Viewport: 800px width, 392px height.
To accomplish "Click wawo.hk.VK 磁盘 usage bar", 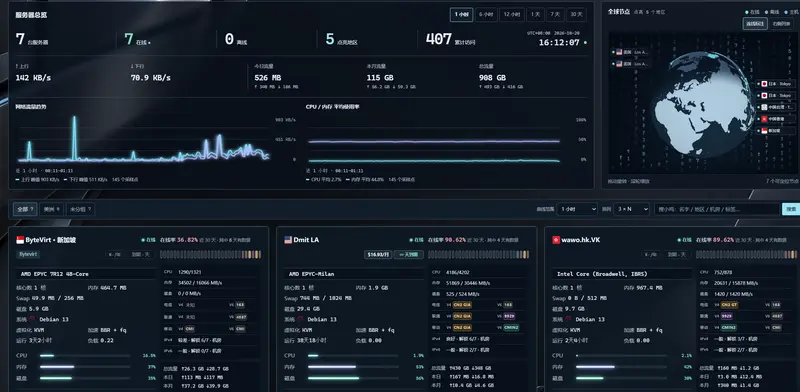I will point(621,378).
